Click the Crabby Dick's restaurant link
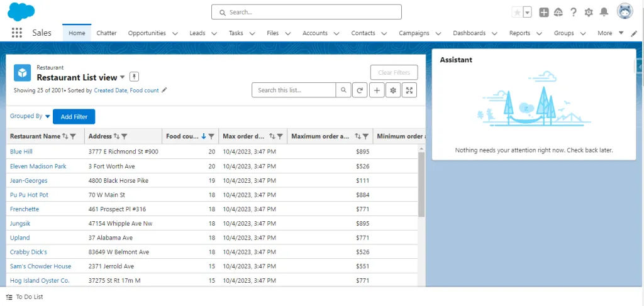 [28, 252]
